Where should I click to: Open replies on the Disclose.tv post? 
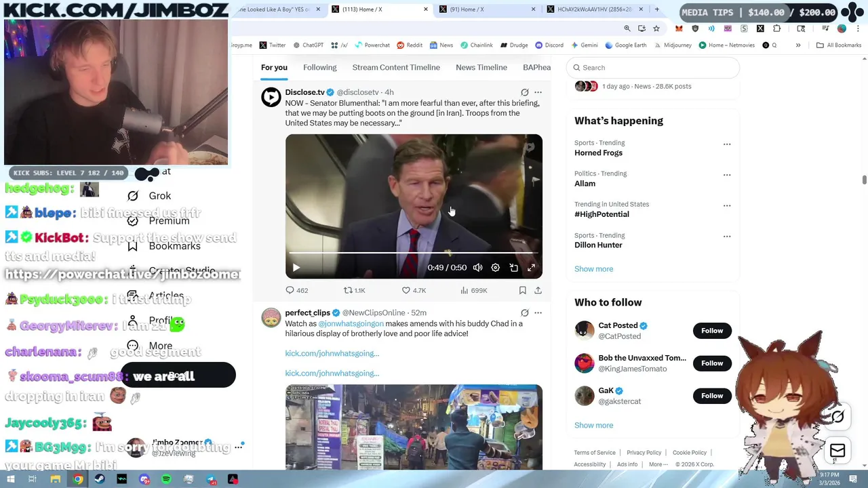[x=296, y=290]
